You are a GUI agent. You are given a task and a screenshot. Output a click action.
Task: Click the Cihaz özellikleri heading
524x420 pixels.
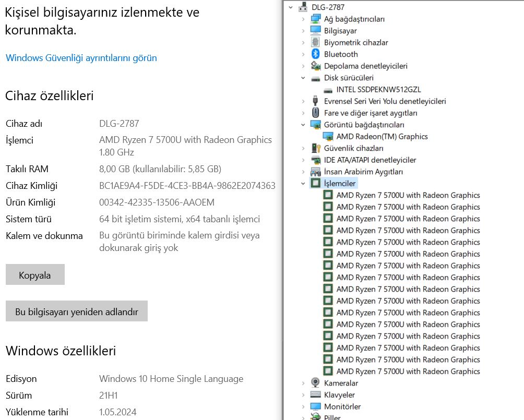50,96
